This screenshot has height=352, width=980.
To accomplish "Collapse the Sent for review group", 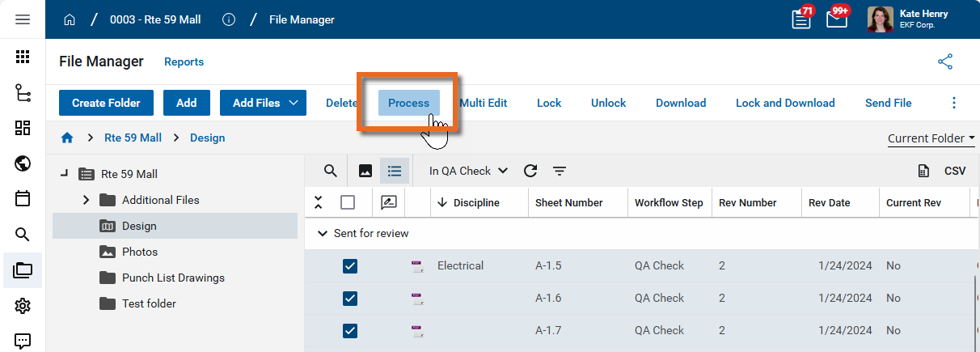I will pyautogui.click(x=322, y=234).
